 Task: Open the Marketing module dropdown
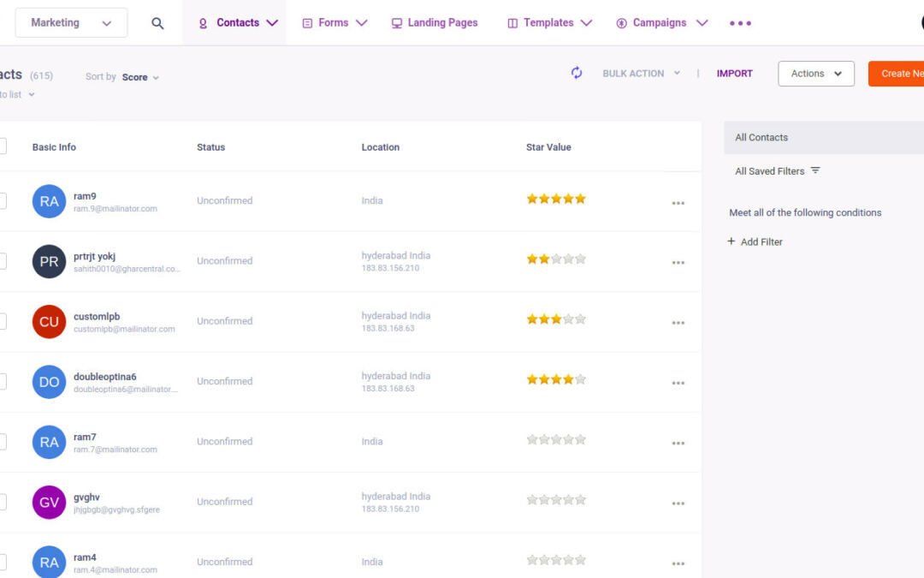click(71, 23)
